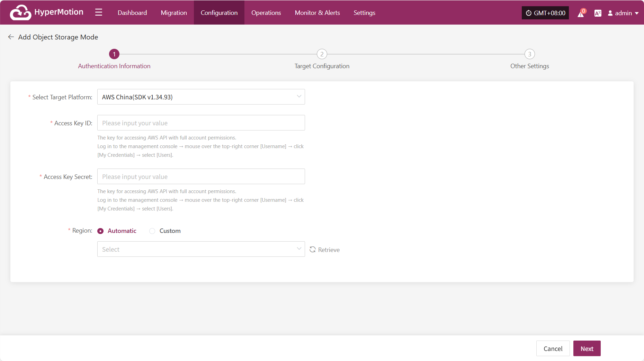Viewport: 644px width, 361px height.
Task: Open the Monitor & Alerts menu
Action: click(x=317, y=12)
